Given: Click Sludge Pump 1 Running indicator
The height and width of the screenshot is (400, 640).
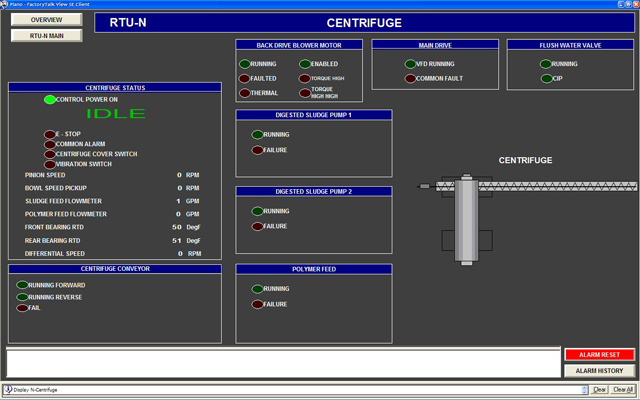Looking at the screenshot, I should coord(257,134).
